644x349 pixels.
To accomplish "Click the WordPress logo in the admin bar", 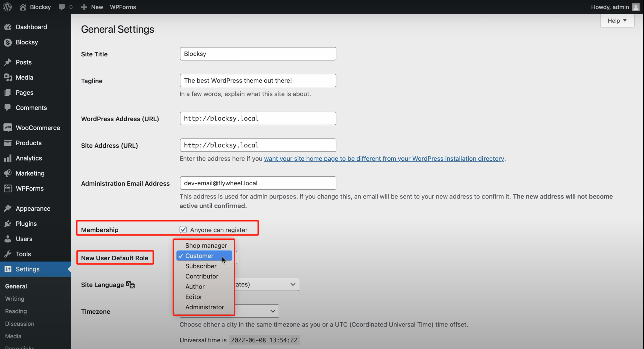I will tap(7, 7).
